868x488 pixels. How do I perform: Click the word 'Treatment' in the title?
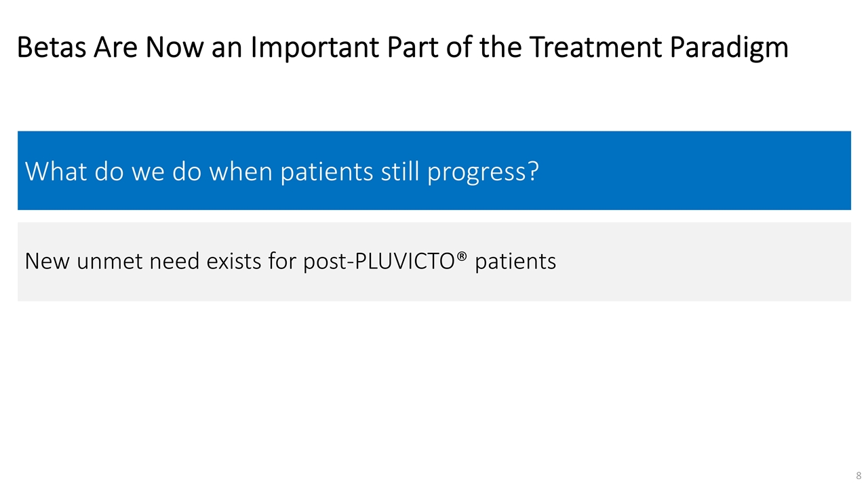click(593, 48)
